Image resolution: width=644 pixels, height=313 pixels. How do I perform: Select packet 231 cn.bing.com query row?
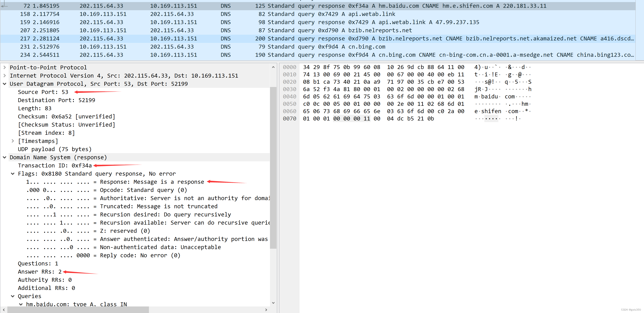(x=318, y=47)
